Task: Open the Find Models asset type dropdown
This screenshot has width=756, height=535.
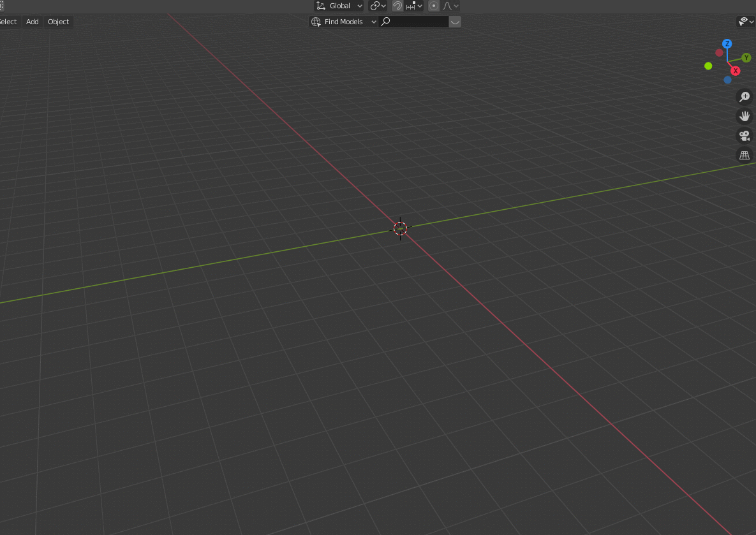Action: (343, 22)
